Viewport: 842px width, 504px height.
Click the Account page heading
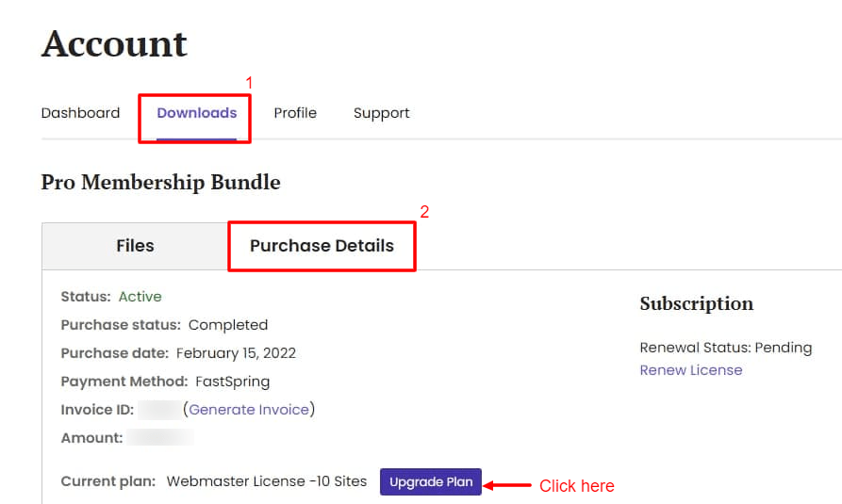[114, 43]
